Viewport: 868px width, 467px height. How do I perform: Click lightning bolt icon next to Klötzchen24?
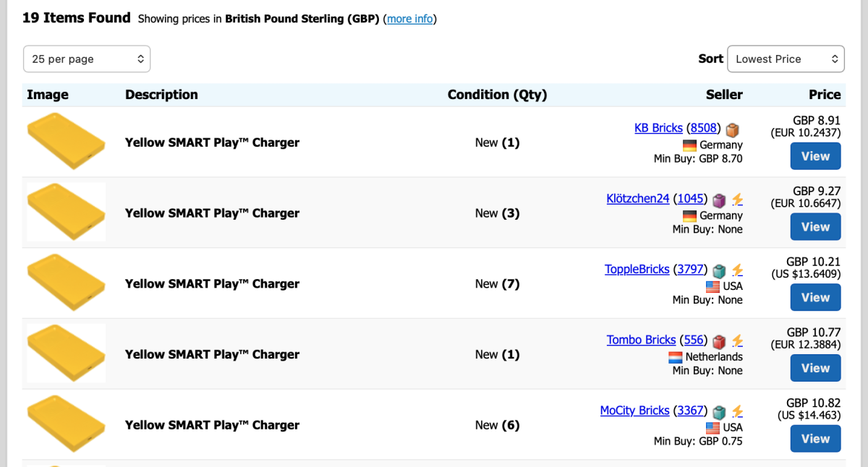tap(737, 200)
